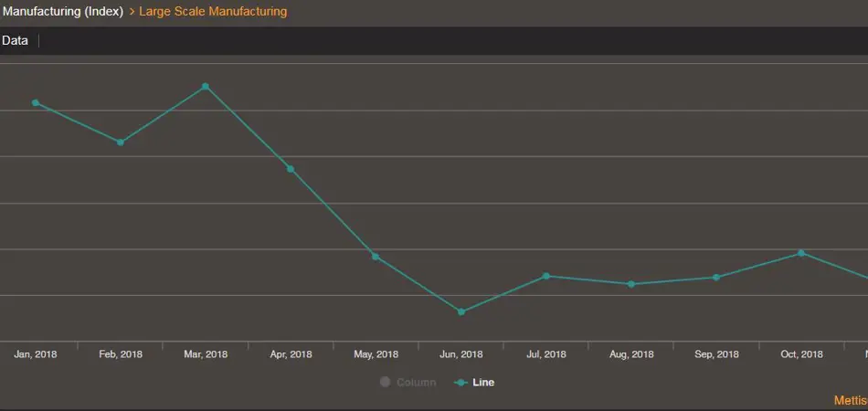Select the Feb 2018 data point marker
This screenshot has height=411, width=868.
click(x=121, y=142)
